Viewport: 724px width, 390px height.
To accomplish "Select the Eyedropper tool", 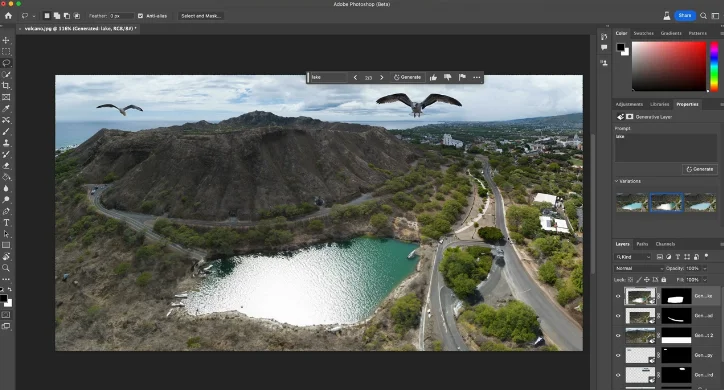I will click(x=6, y=108).
